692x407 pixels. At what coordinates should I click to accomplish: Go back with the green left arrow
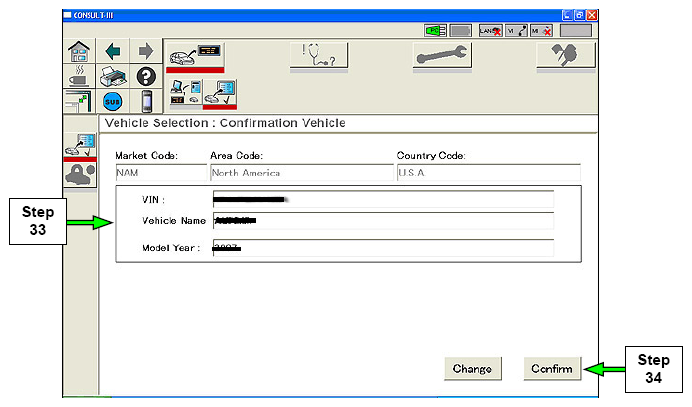tap(111, 52)
